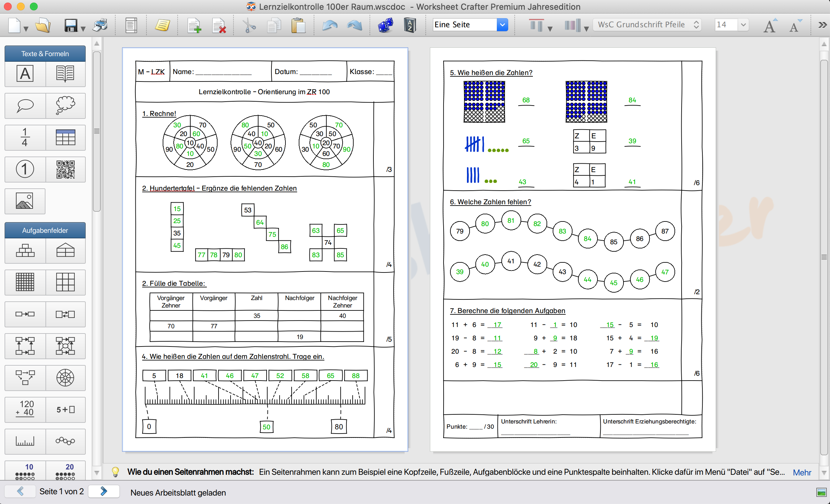
Task: Add a new page with the plus page icon
Action: (194, 26)
